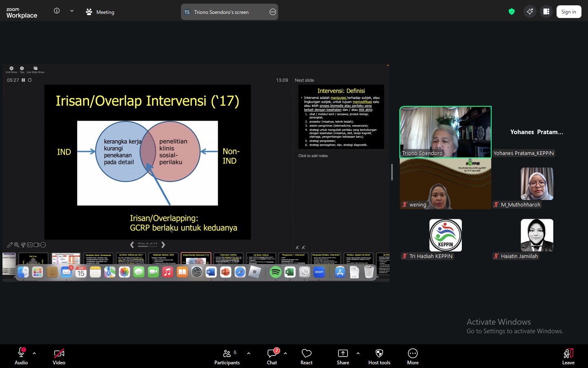Expand the Share options caret
Image resolution: width=588 pixels, height=368 pixels.
click(358, 353)
